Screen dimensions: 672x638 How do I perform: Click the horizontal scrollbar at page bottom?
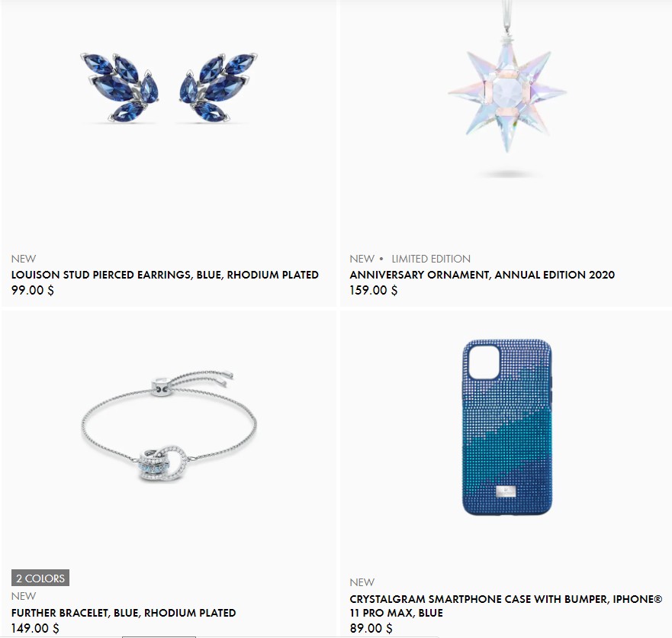pyautogui.click(x=159, y=636)
